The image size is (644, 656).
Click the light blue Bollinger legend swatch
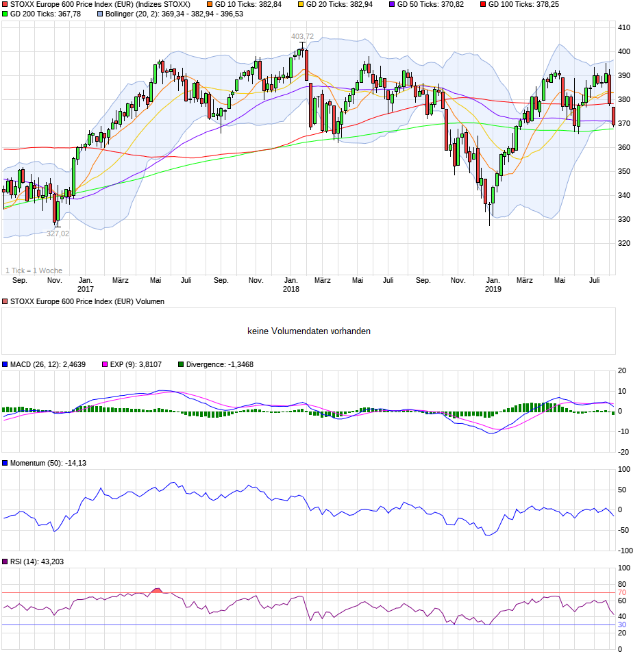tap(100, 14)
